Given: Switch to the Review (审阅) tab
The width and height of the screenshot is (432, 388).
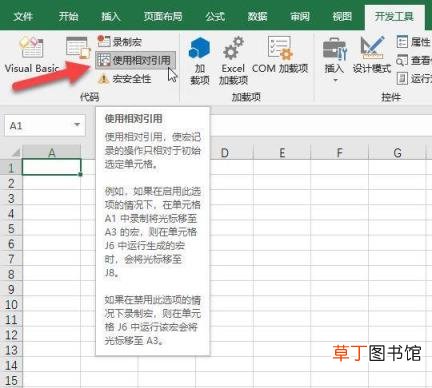Looking at the screenshot, I should (x=300, y=16).
